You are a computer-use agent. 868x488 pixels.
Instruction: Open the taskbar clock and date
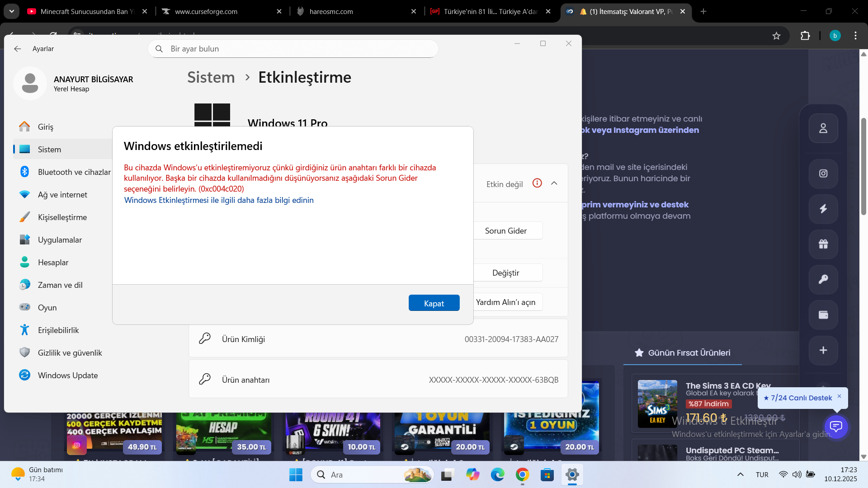pyautogui.click(x=840, y=474)
